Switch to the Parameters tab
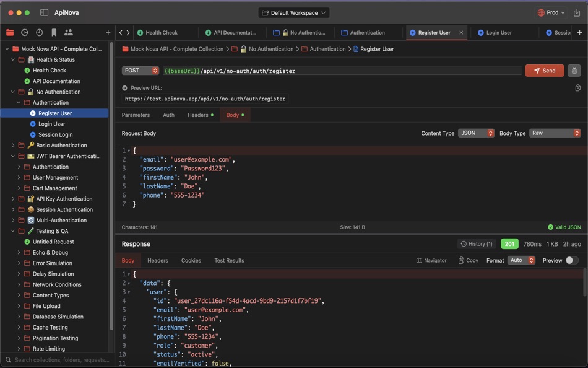The width and height of the screenshot is (588, 368). pos(136,115)
